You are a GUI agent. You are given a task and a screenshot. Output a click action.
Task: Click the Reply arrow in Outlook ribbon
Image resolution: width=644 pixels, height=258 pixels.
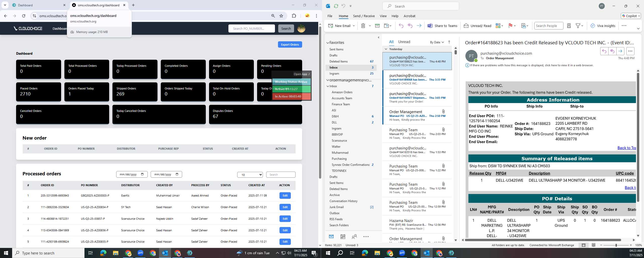[401, 26]
